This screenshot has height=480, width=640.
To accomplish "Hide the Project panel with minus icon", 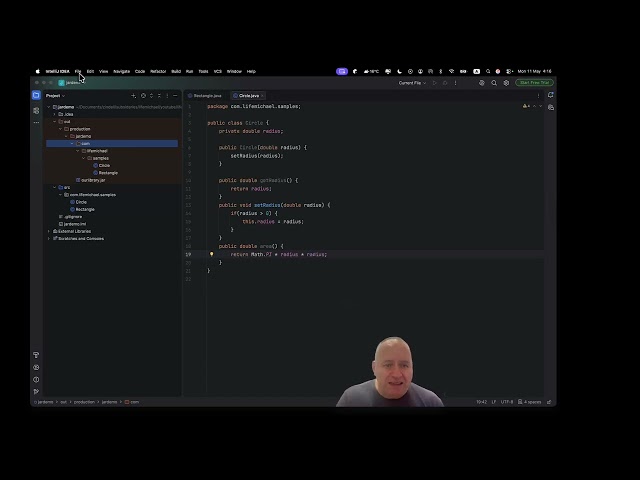I will (x=175, y=96).
